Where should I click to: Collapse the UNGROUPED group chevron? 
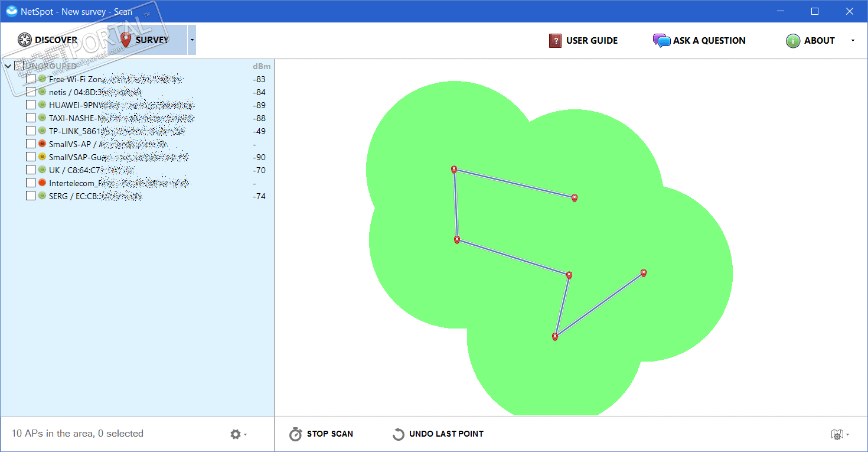coord(8,66)
